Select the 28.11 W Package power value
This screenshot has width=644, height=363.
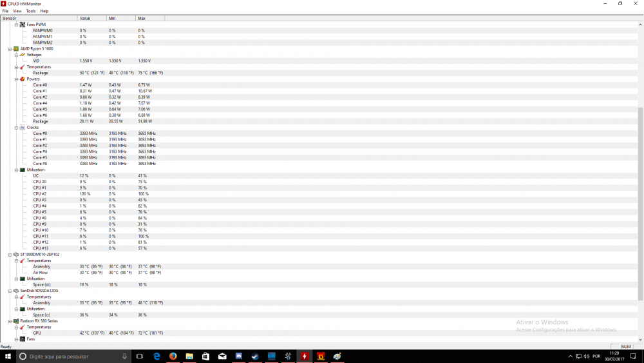click(87, 121)
